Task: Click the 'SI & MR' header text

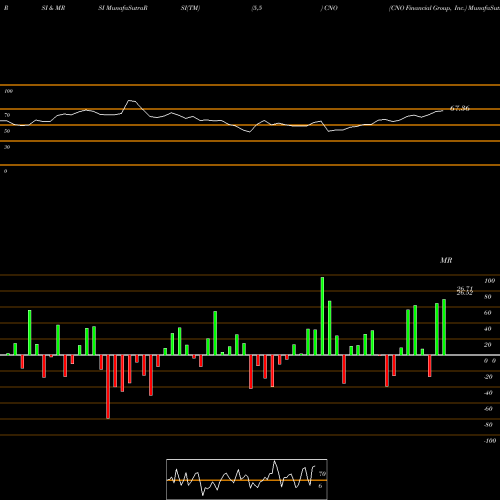Action: point(53,8)
